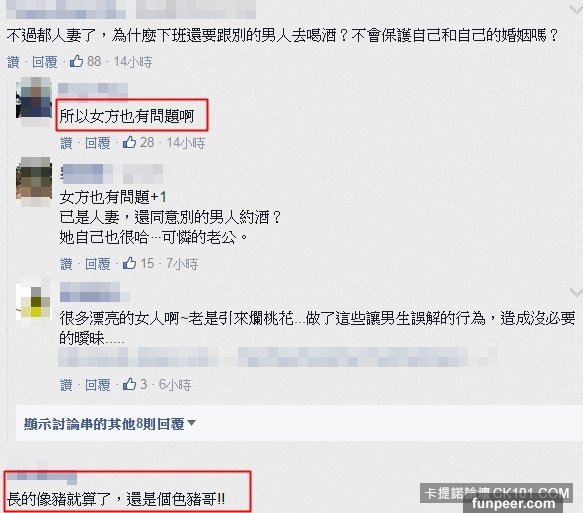The height and width of the screenshot is (513, 583).
Task: Click 回覆 under the 88-like comment
Action: click(x=45, y=62)
